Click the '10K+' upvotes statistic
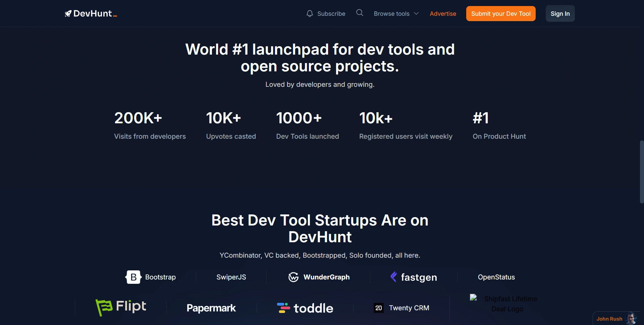 pyautogui.click(x=223, y=118)
